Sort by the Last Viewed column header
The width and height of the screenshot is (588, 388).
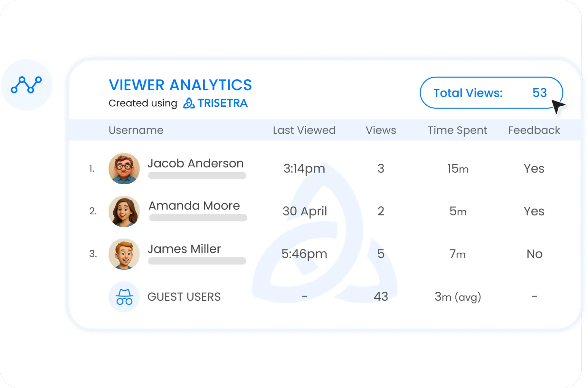304,130
